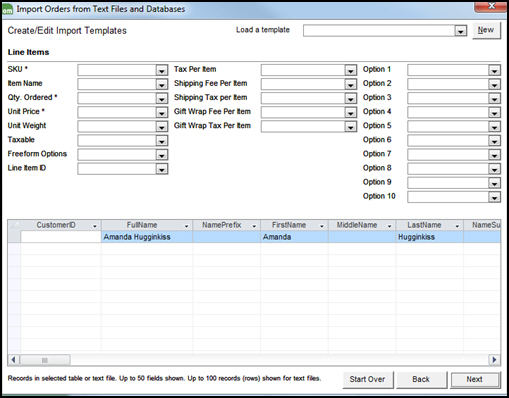Click the FirstName column filter arrow
509x398 pixels.
pyautogui.click(x=322, y=226)
